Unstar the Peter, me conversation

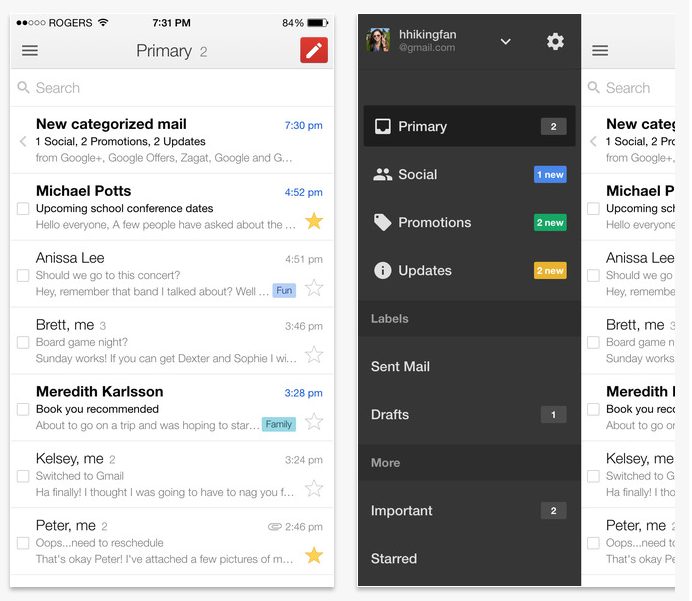tap(314, 555)
